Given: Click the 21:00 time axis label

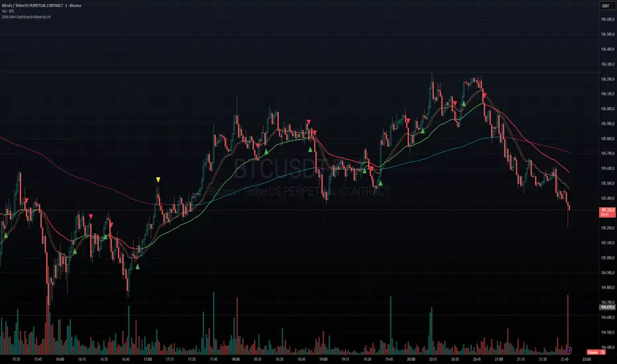Looking at the screenshot, I should [x=498, y=359].
